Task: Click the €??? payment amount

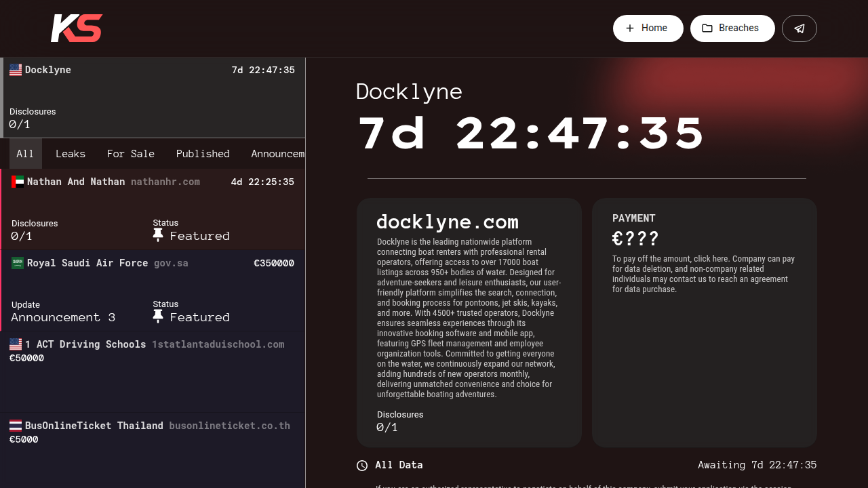Action: [635, 239]
